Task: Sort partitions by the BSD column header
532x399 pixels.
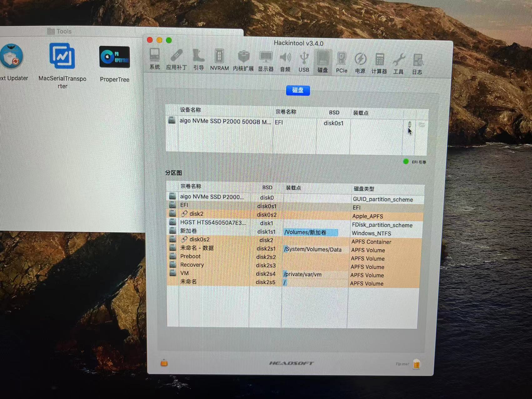Action: coord(267,187)
